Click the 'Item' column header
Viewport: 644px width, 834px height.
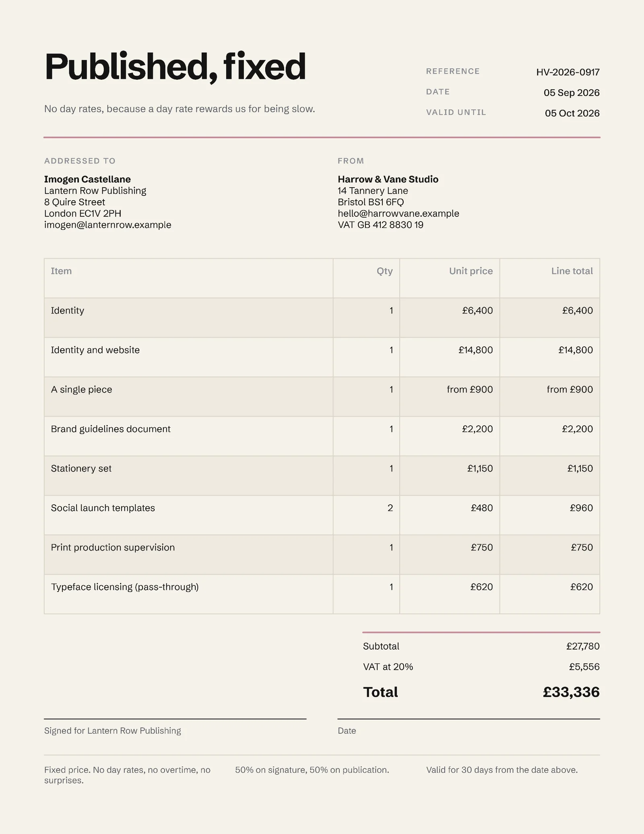61,271
